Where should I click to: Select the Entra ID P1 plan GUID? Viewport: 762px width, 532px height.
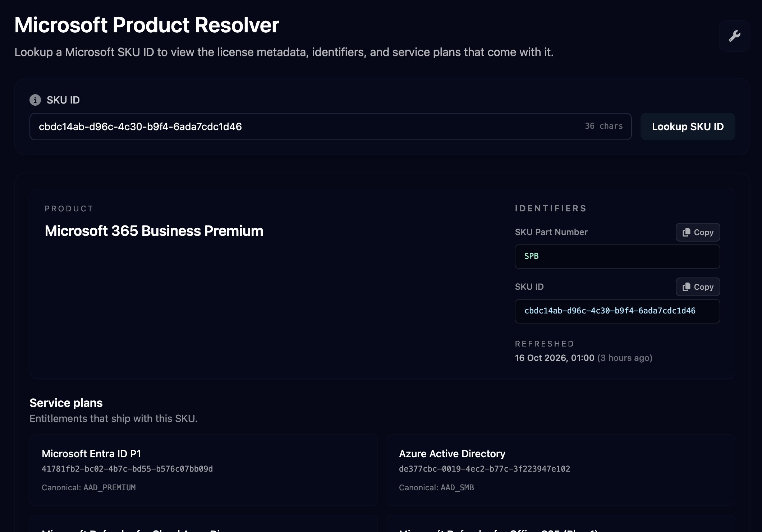127,469
